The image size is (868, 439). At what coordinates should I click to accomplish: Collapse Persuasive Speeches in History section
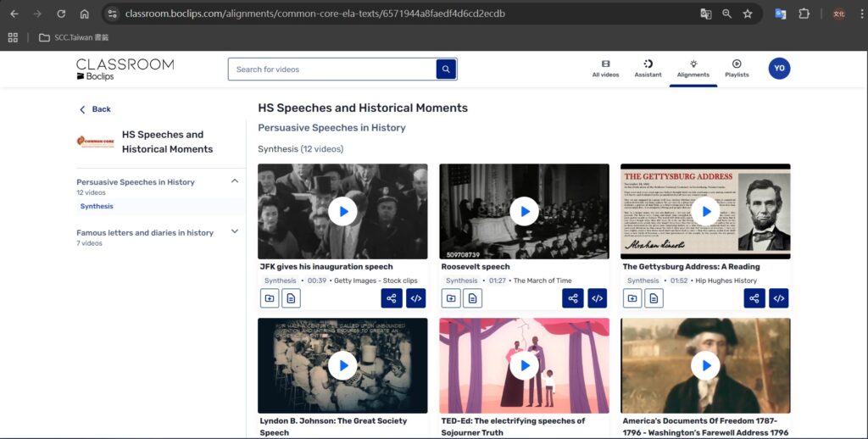tap(235, 181)
